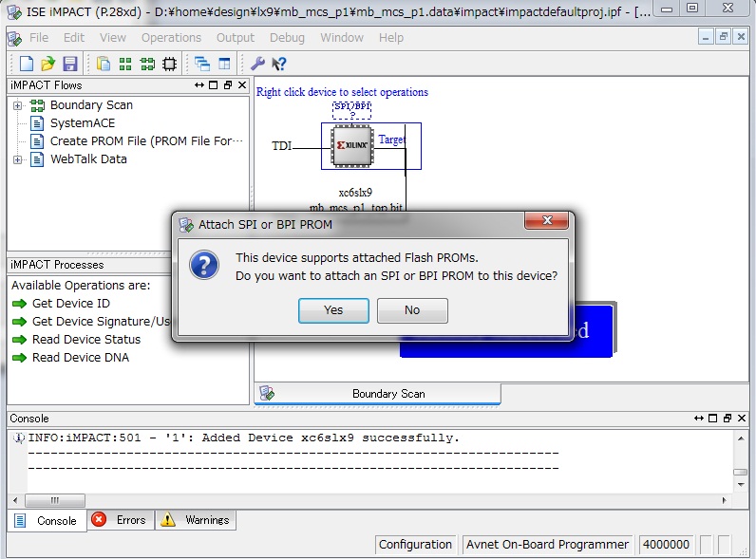Click the Open Project folder icon

[x=48, y=64]
